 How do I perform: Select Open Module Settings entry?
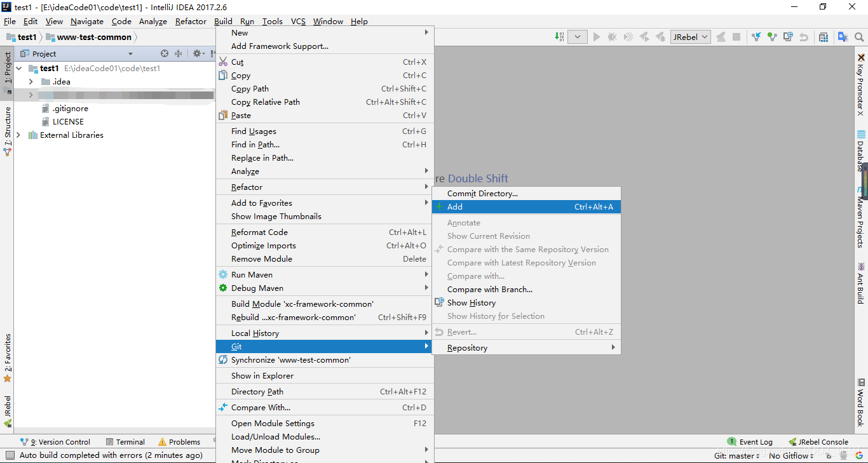(x=325, y=423)
